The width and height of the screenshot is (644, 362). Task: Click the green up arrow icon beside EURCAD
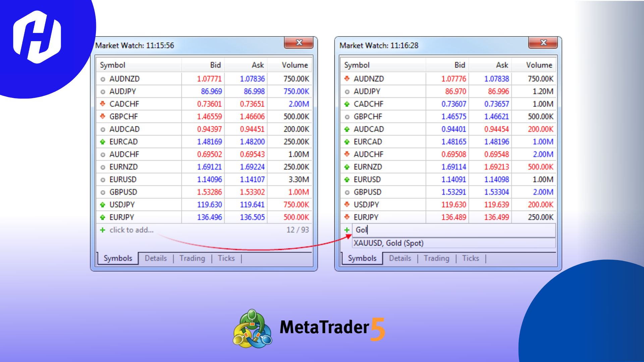point(103,141)
